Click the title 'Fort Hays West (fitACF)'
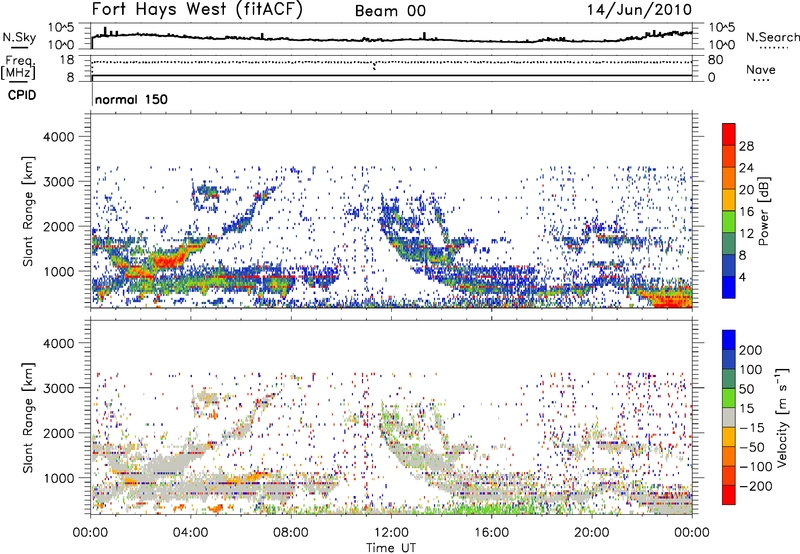This screenshot has width=800, height=554. coord(197,10)
